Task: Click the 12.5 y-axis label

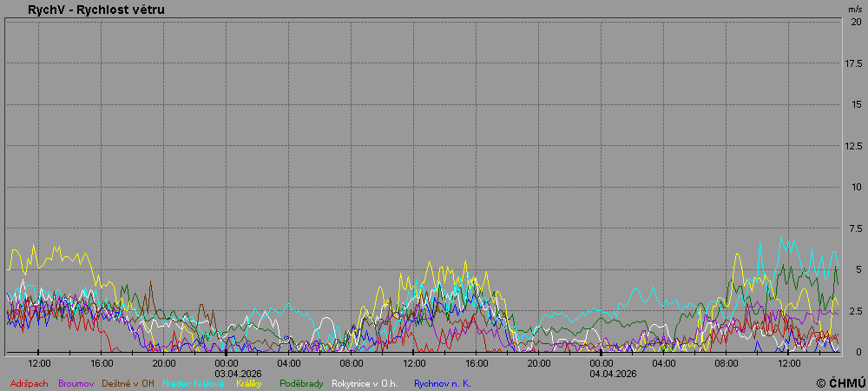Action: (x=853, y=146)
